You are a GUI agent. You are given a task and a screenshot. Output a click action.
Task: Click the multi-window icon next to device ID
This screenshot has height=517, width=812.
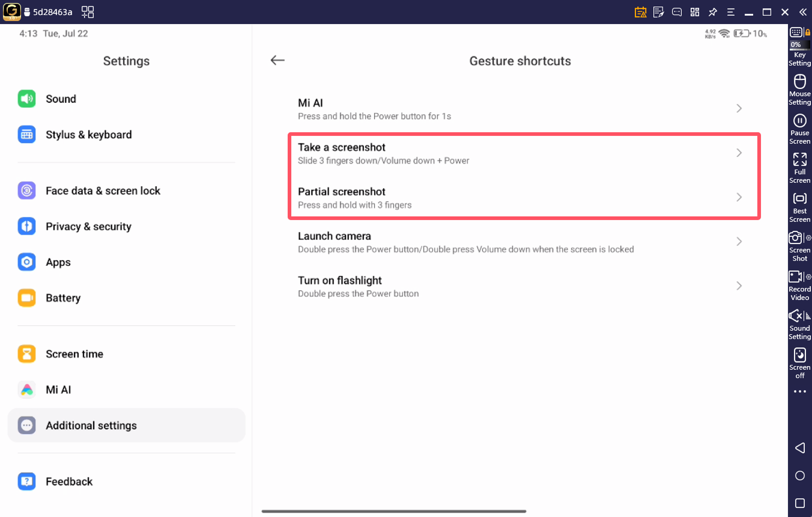[88, 12]
